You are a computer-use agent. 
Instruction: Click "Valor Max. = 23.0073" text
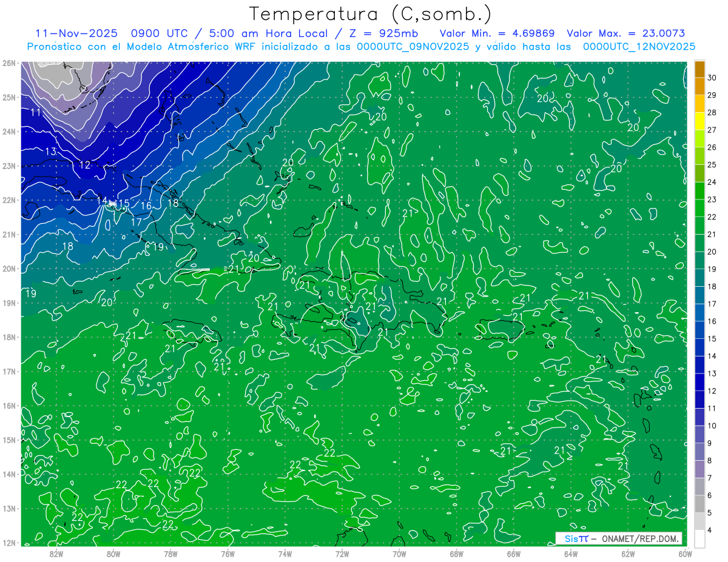tap(626, 33)
